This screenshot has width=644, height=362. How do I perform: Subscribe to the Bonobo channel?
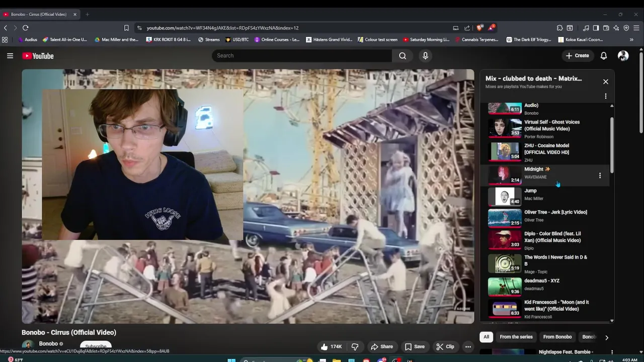96,346
